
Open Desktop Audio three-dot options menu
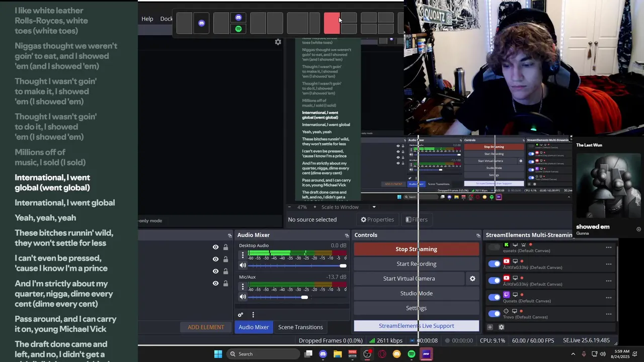[x=243, y=255]
